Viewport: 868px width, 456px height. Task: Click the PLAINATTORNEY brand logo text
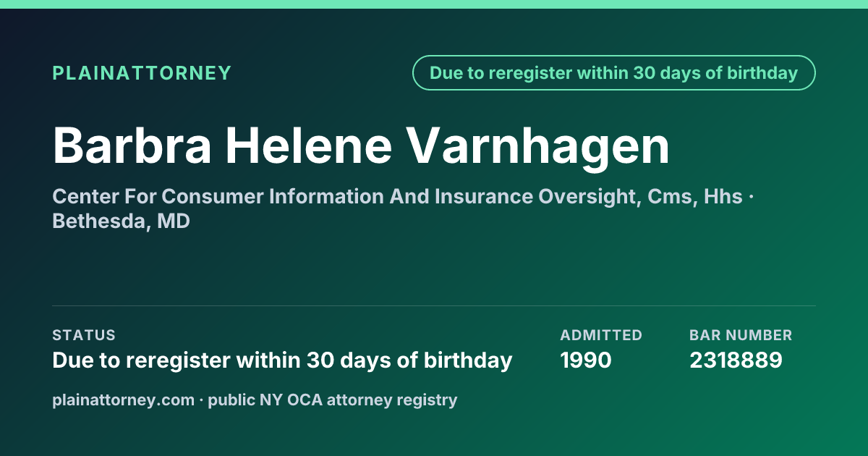click(x=142, y=73)
